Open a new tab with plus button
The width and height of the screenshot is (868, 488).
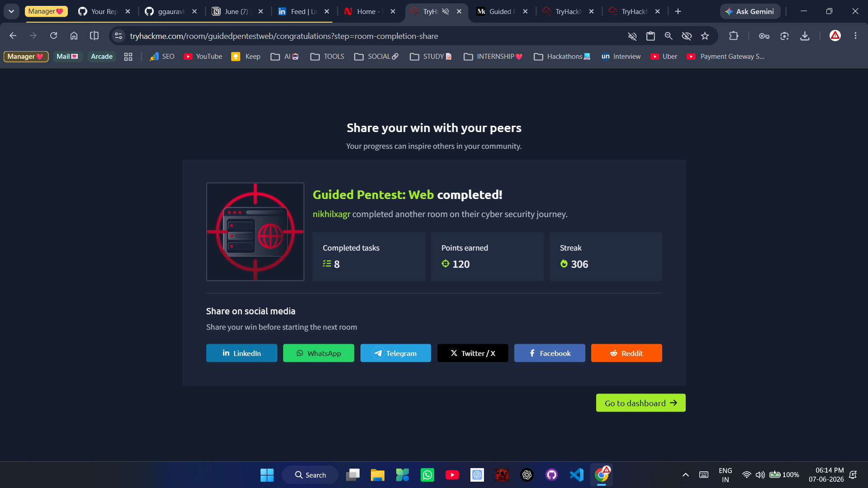click(678, 11)
